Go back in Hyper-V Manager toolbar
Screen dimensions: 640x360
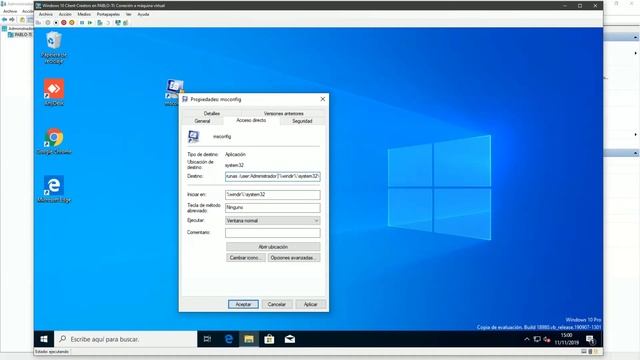4,20
